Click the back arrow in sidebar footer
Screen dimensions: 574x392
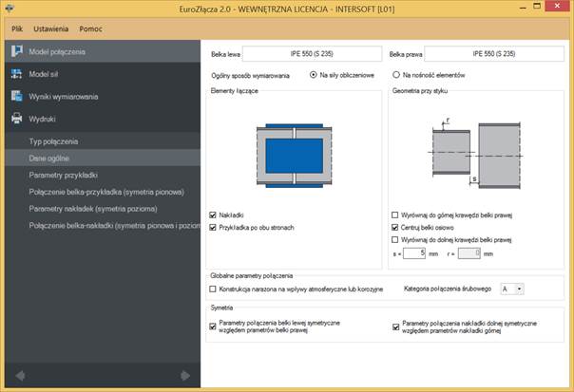pos(20,376)
